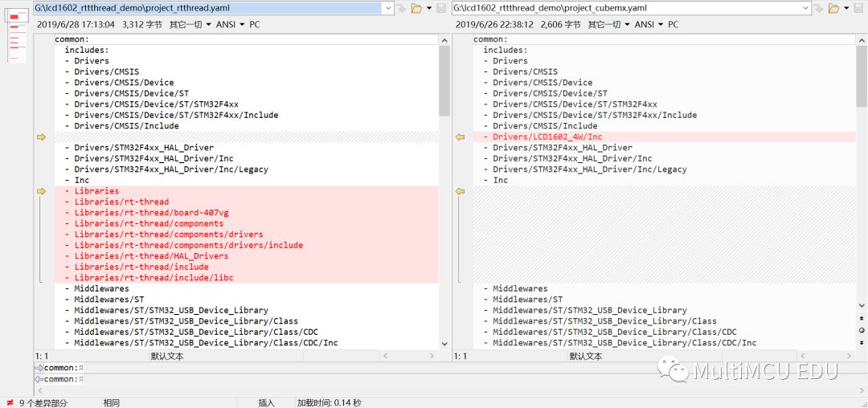
Task: Click rtthread pane scrollbar down arrow
Action: point(444,343)
